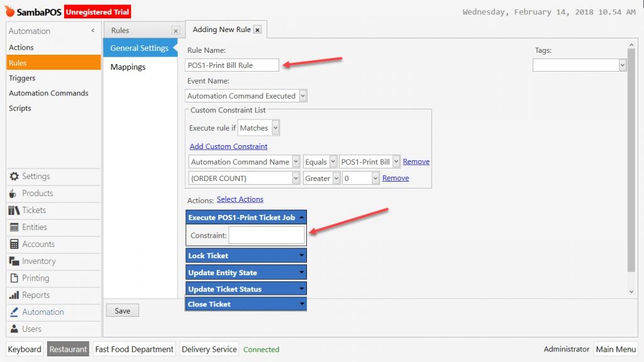
Task: Collapse the Execute POS1-Print Ticket Job action
Action: [x=302, y=217]
